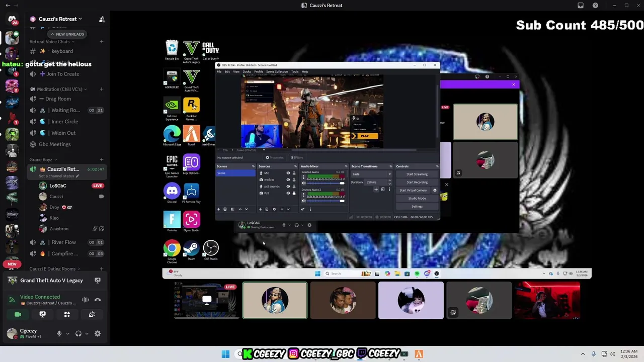Open Docks menu in OBS
This screenshot has height=362, width=644.
247,71
